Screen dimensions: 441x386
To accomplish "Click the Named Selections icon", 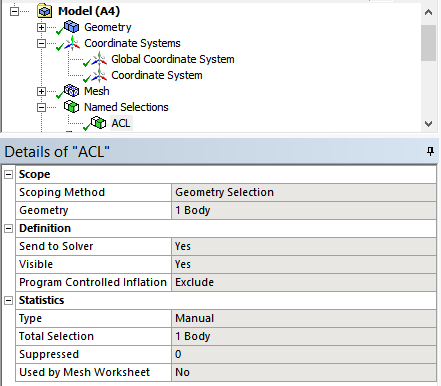I will (x=71, y=107).
